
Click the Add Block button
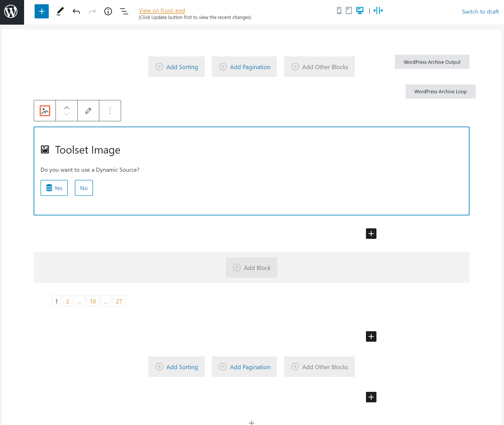pos(251,267)
